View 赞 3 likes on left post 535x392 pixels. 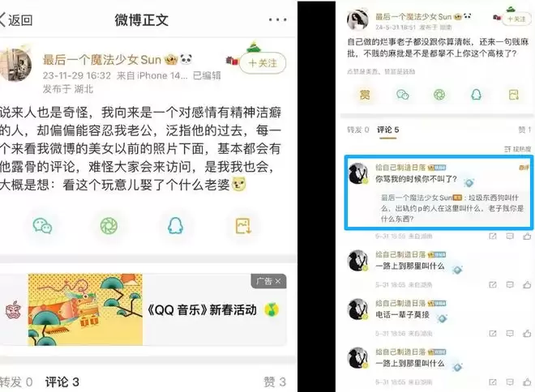275,382
